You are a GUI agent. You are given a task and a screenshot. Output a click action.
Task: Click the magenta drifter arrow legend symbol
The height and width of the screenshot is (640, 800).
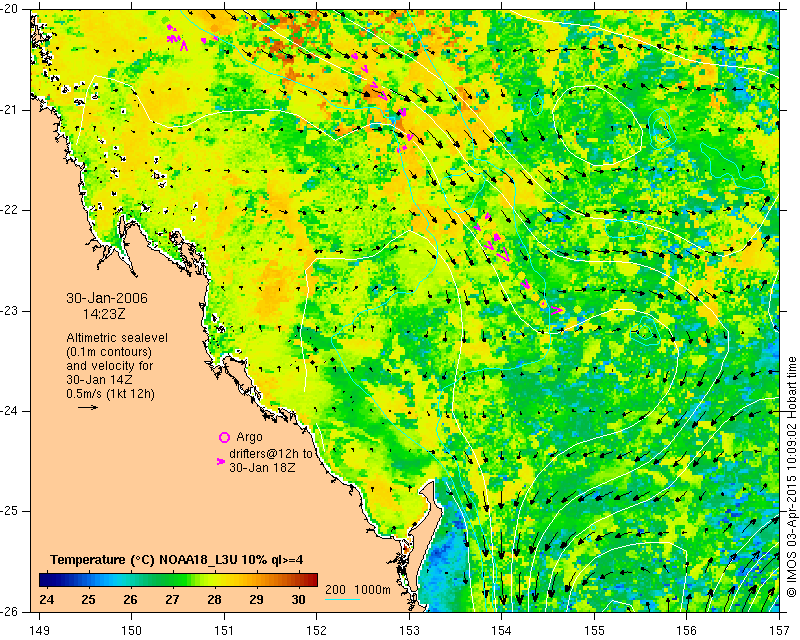(221, 461)
